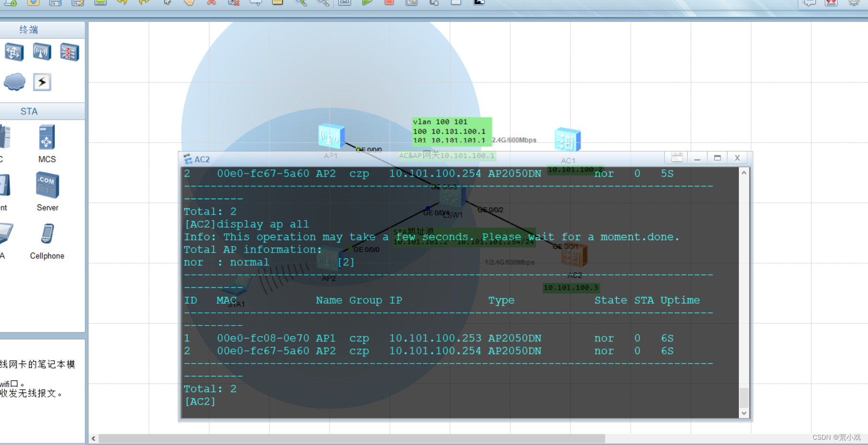Click the 'State' column header in terminal
This screenshot has width=868, height=445.
point(610,300)
